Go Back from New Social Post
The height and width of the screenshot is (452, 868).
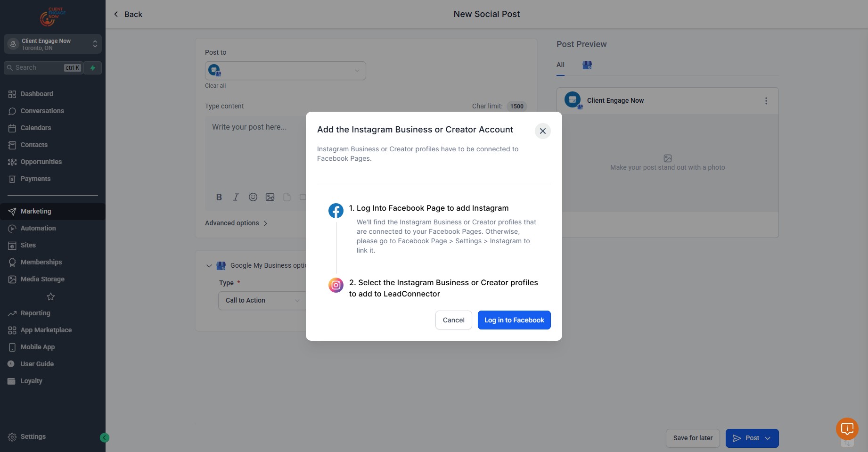pos(128,14)
